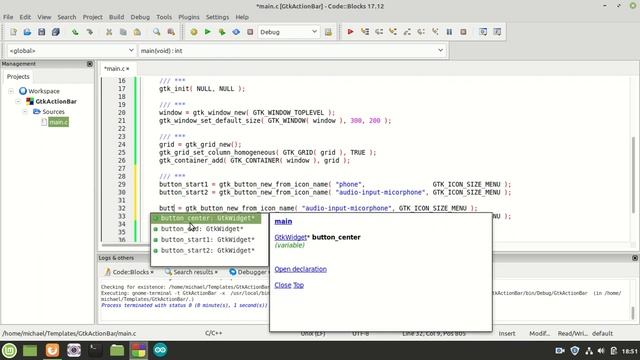Image resolution: width=640 pixels, height=360 pixels.
Task: Open the Plugins menu
Action: pyautogui.click(x=189, y=17)
